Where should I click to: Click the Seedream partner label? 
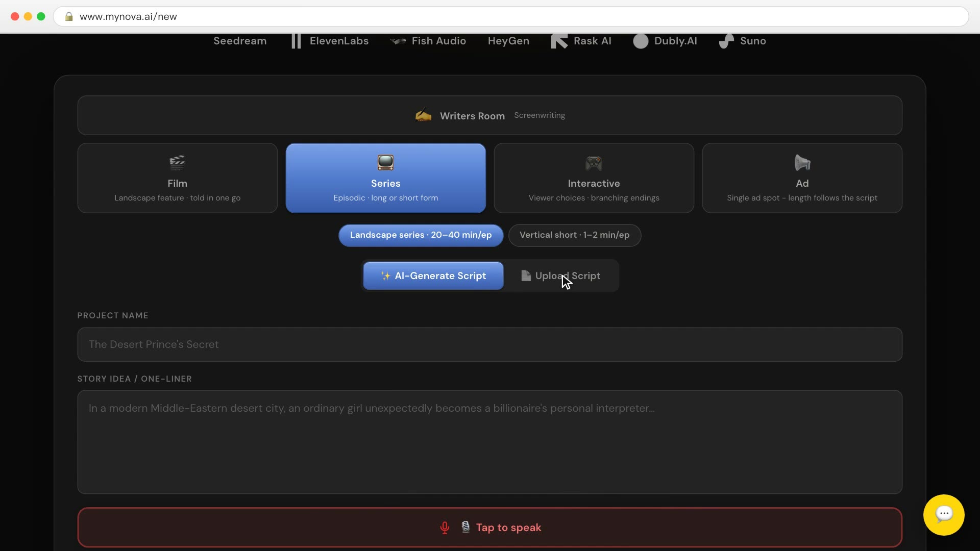[x=240, y=41]
